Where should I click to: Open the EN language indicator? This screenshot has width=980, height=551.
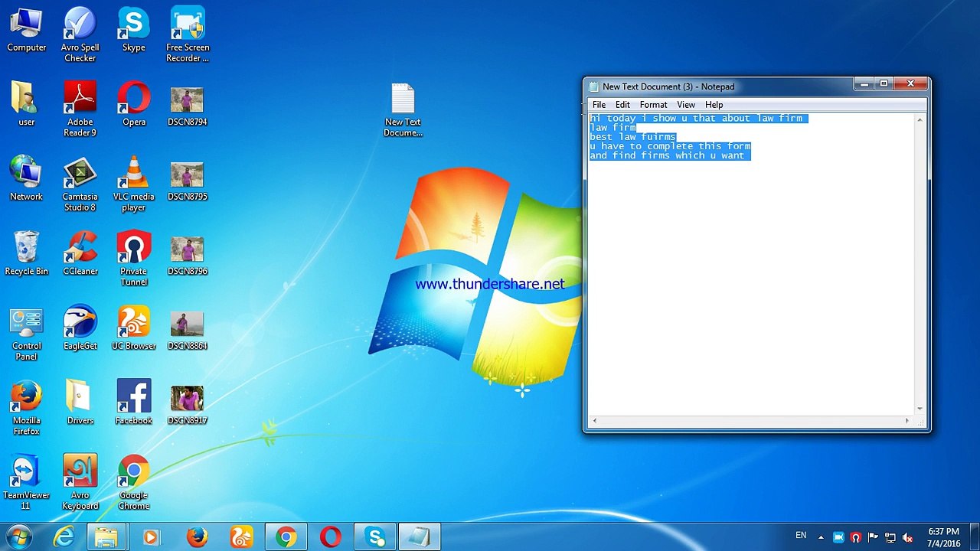pyautogui.click(x=801, y=536)
